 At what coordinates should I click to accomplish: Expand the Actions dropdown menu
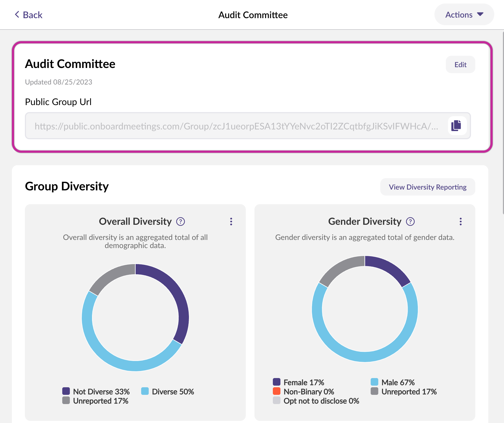pyautogui.click(x=464, y=15)
